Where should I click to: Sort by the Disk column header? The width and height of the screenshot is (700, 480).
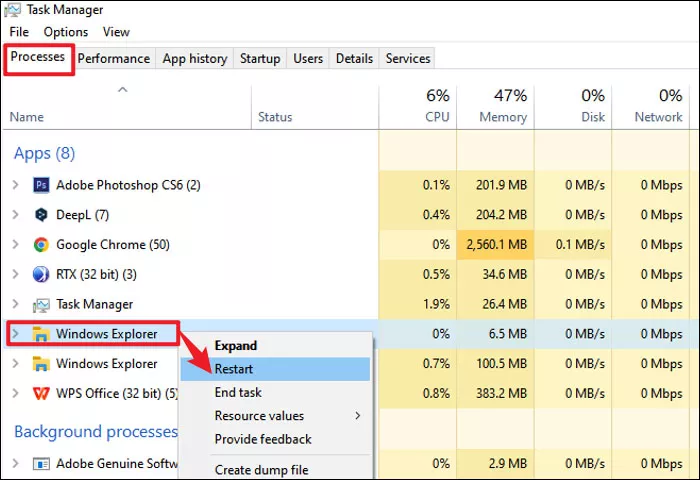tap(573, 106)
